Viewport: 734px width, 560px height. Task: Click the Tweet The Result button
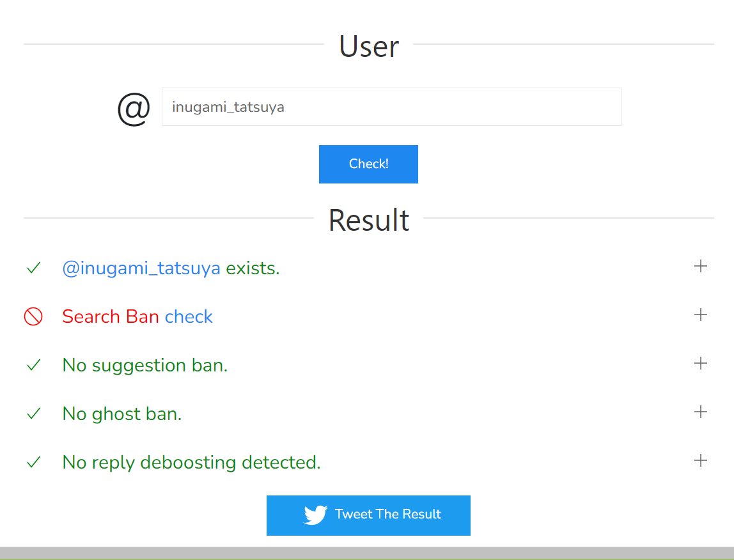click(368, 515)
